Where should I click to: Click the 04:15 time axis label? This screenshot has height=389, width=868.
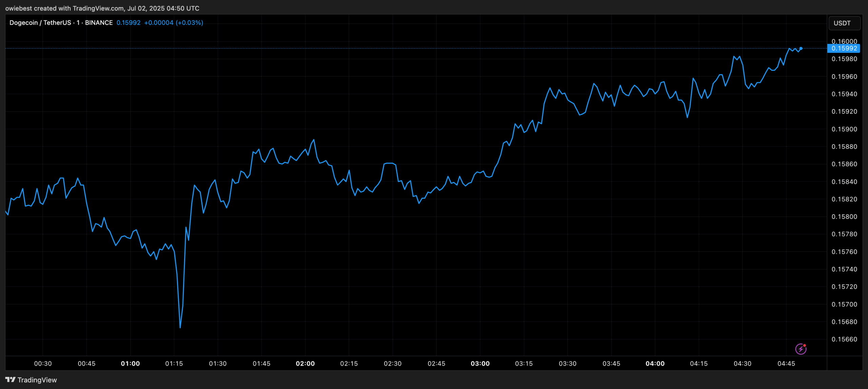click(699, 364)
